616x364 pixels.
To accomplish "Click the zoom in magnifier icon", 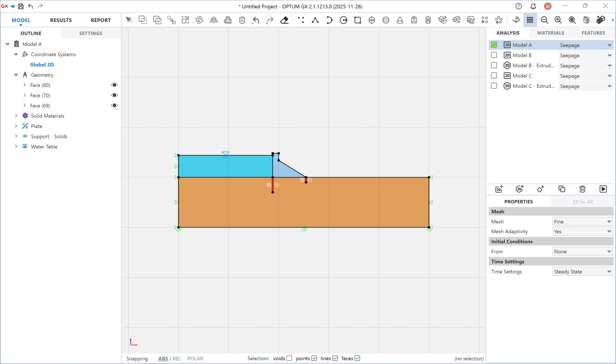I will tap(558, 20).
